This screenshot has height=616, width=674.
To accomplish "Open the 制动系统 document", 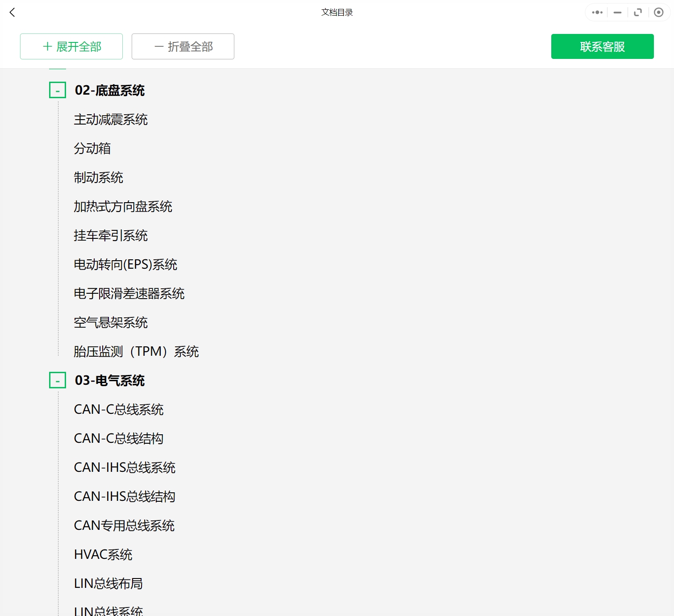I will click(99, 178).
